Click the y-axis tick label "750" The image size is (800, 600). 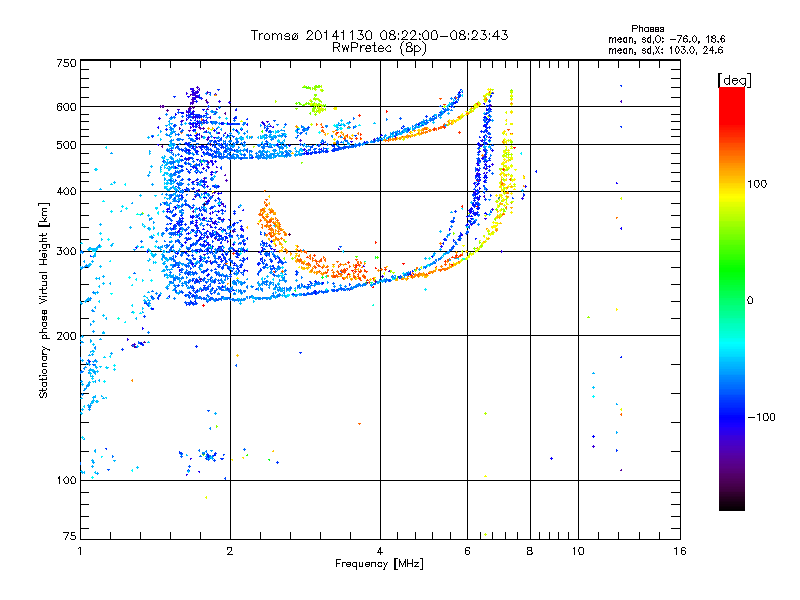[x=67, y=63]
